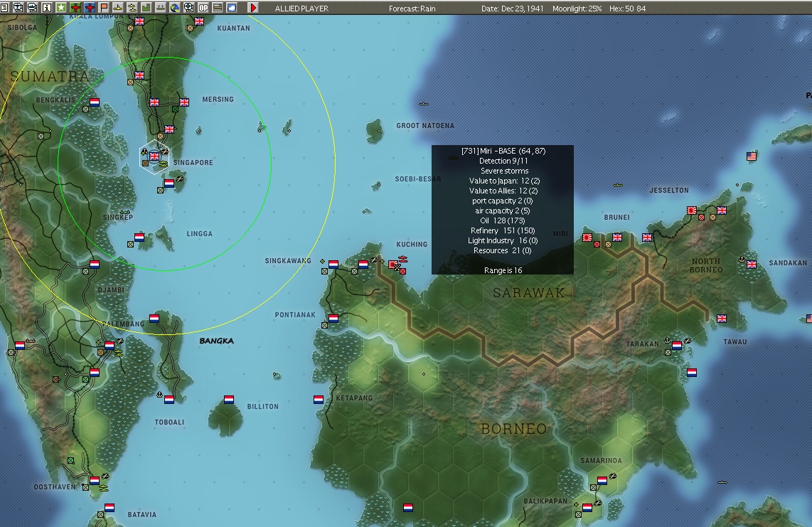
Task: Select the Dutch flag at Balikpapan
Action: (x=587, y=507)
